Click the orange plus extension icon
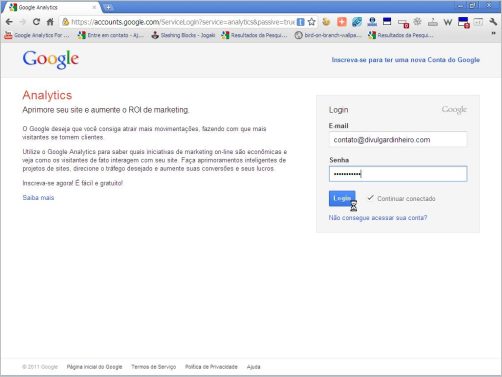502x377 pixels. tap(342, 22)
